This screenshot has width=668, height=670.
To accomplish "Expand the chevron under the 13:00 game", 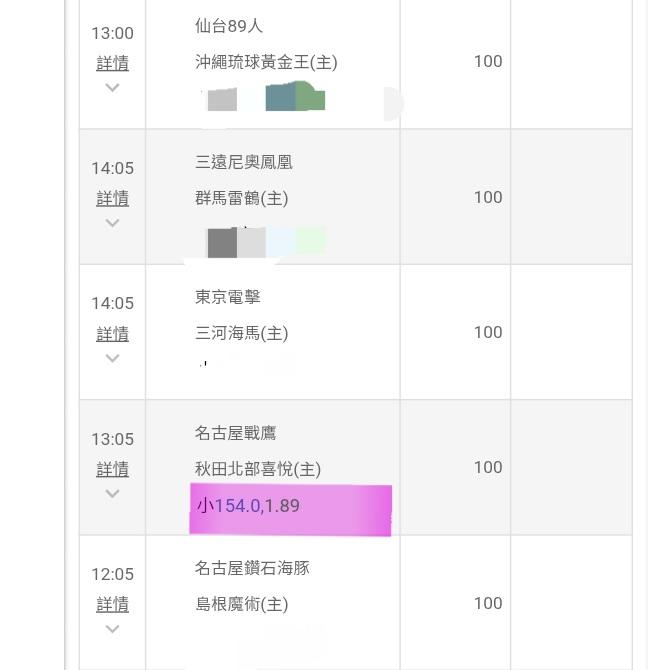I will click(x=112, y=88).
